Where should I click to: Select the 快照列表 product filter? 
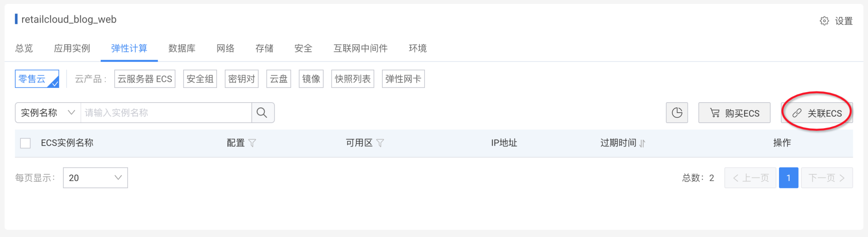(x=352, y=79)
